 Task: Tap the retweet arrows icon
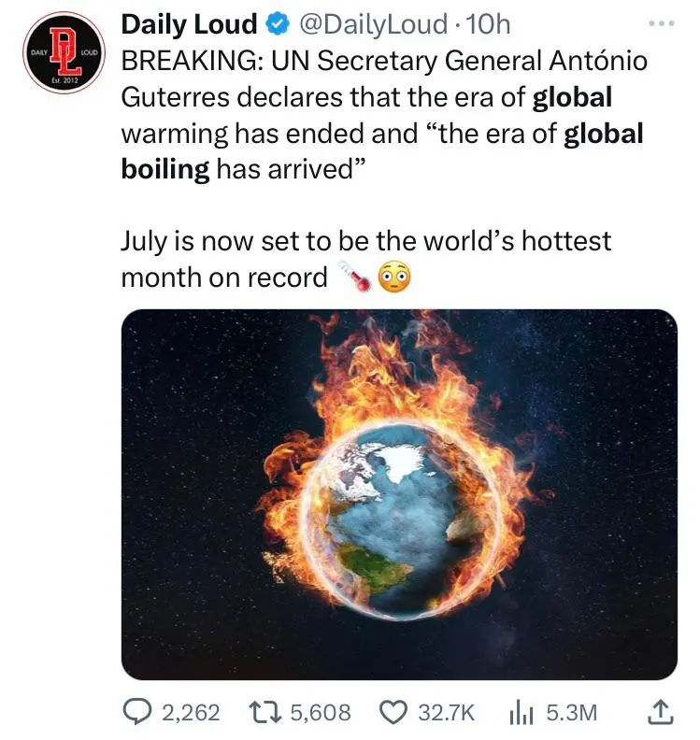(266, 713)
